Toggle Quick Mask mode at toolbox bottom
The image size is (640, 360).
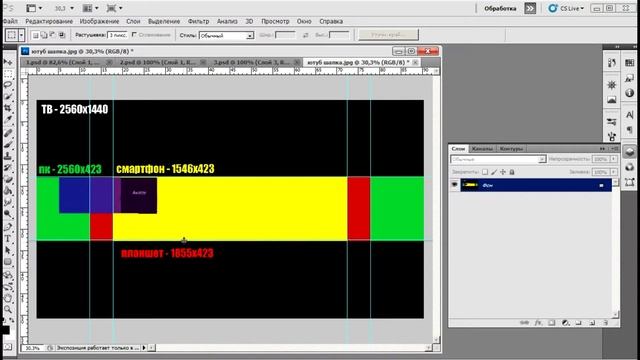coord(8,347)
